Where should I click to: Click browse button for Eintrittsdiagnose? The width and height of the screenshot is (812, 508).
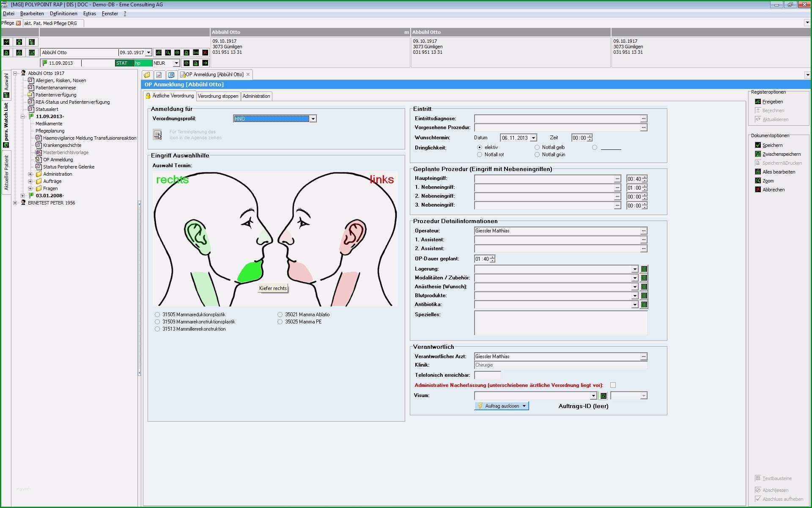644,119
